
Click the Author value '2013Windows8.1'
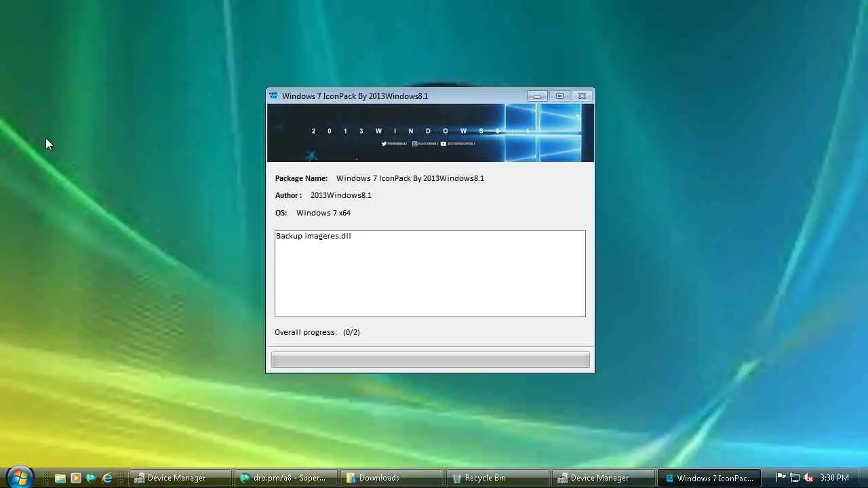point(341,195)
